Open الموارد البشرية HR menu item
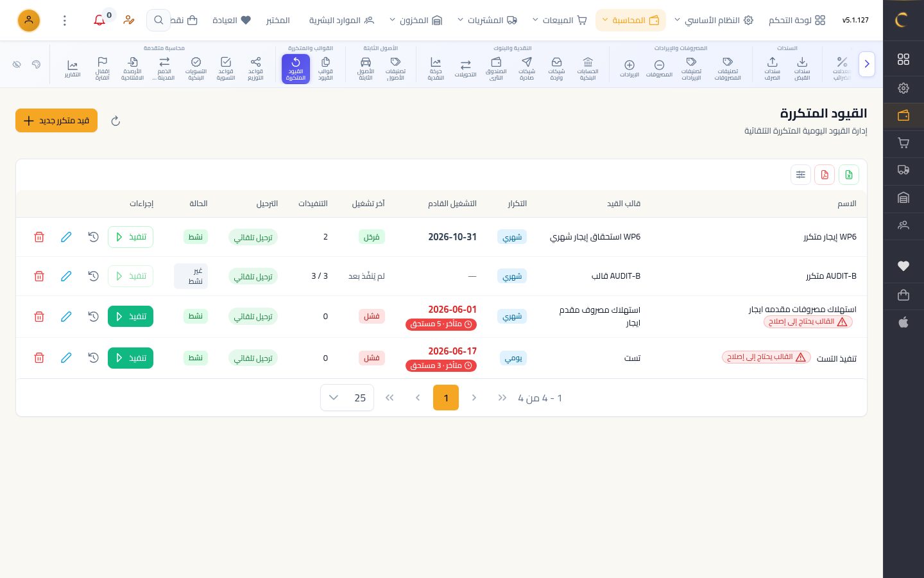The width and height of the screenshot is (924, 578). point(341,21)
